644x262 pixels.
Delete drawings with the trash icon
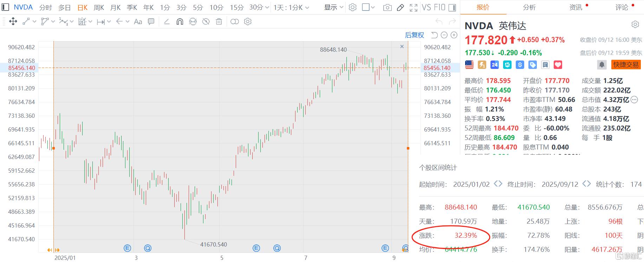click(219, 21)
